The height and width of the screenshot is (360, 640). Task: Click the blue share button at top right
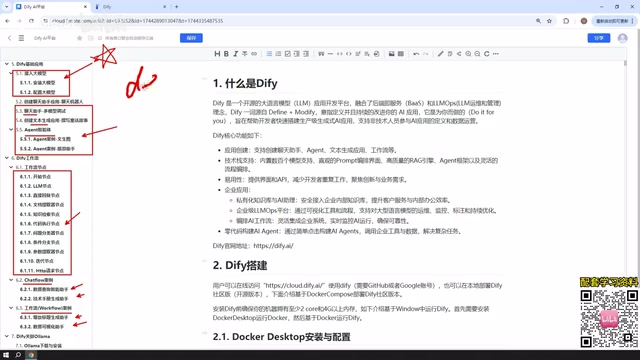point(599,38)
